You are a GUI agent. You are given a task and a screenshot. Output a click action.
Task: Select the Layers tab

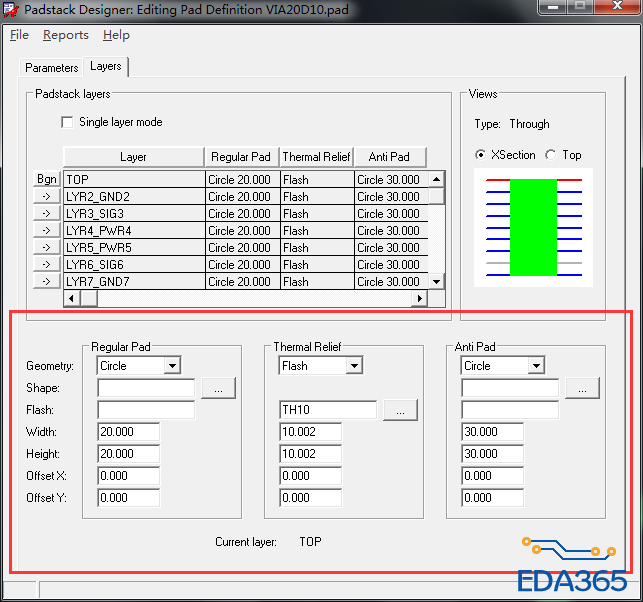106,66
